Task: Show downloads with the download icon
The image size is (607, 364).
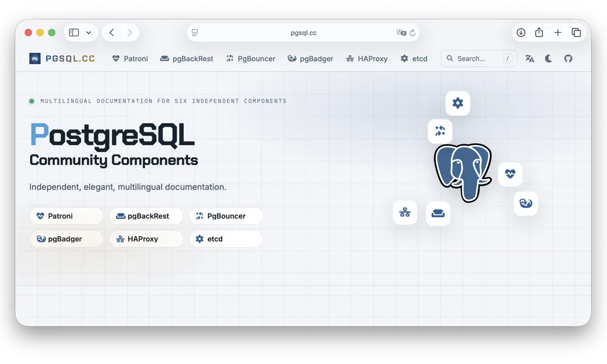Action: 521,33
